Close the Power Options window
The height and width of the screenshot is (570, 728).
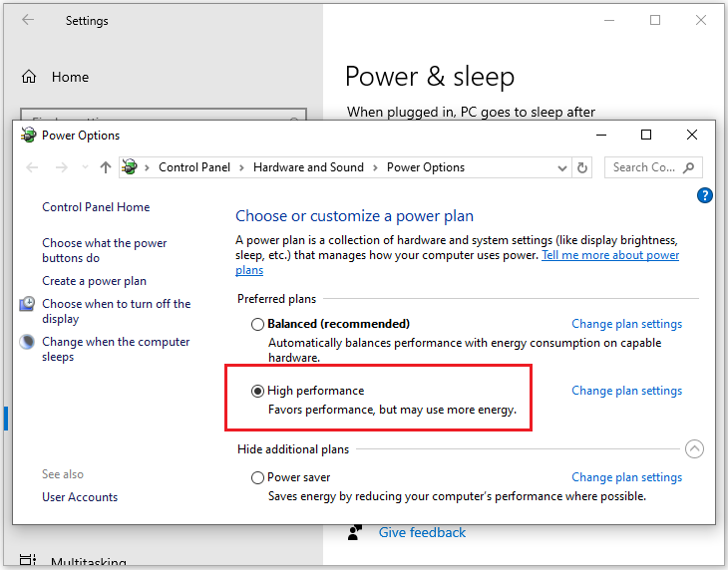click(x=692, y=135)
